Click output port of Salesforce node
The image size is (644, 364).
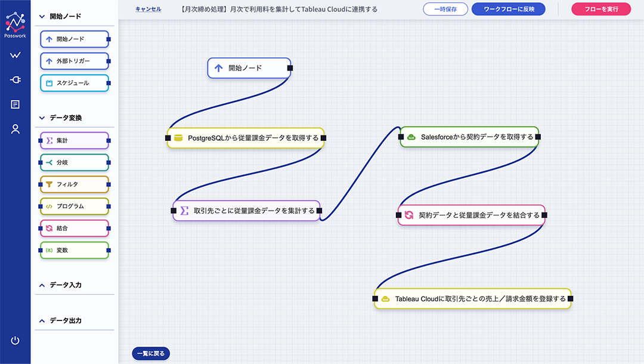(538, 137)
